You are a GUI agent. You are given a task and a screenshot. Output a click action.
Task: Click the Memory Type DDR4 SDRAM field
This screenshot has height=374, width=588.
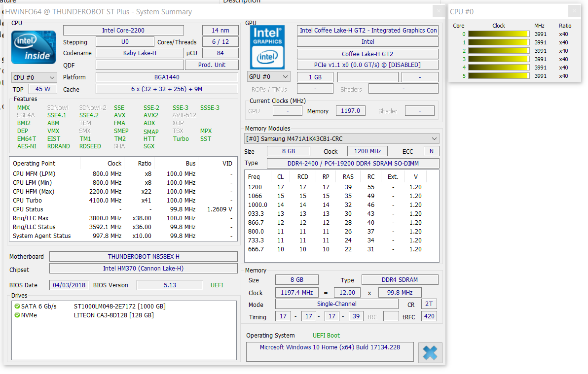pos(400,280)
